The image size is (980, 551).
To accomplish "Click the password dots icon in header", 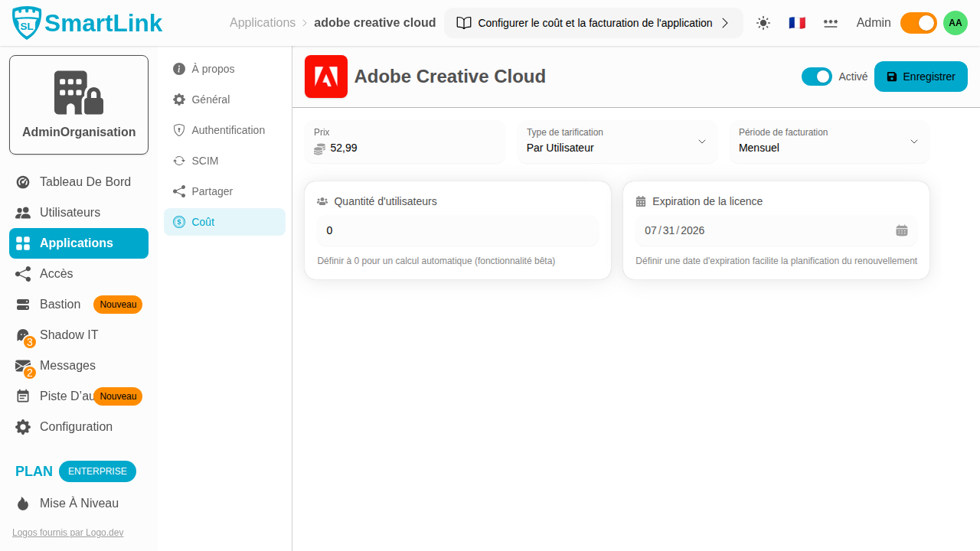I will coord(830,23).
